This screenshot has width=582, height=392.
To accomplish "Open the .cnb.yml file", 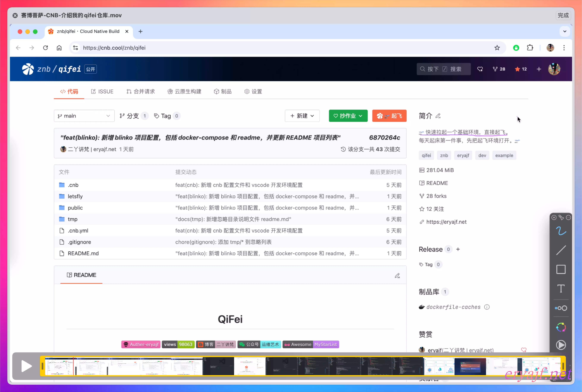I will 78,230.
